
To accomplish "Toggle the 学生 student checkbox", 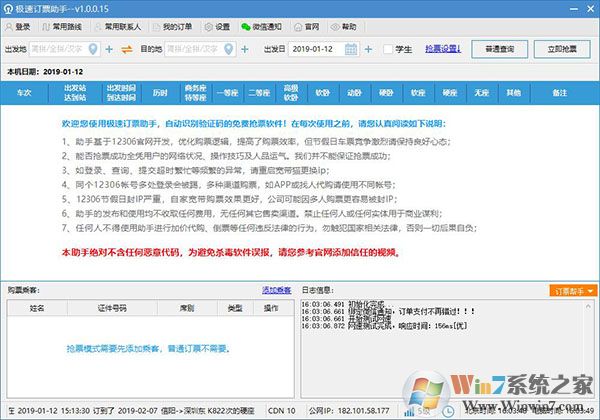I will (x=388, y=49).
